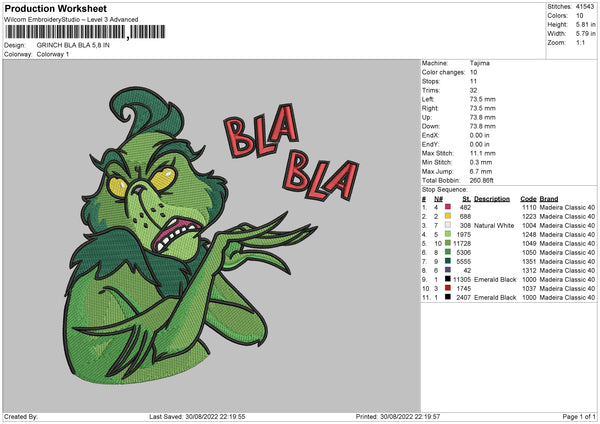Click the barcode under the worksheet title

(x=85, y=32)
